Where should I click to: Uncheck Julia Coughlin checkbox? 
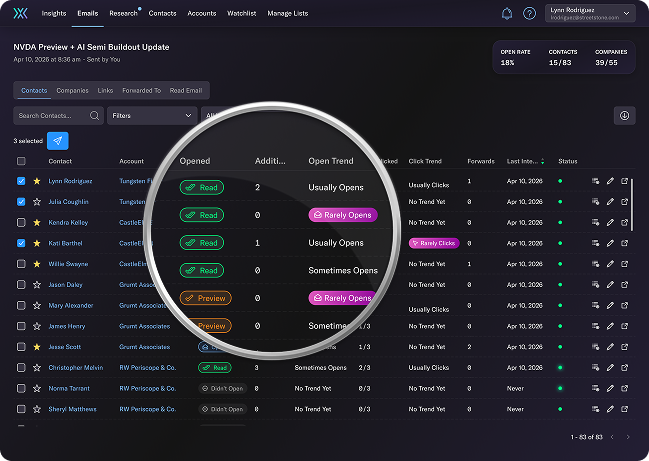(21, 202)
